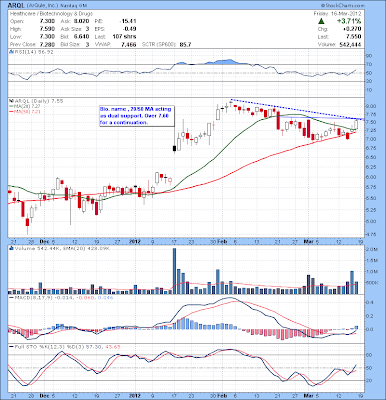Screen dimensions: 386x400
Task: Click the SCTR (SP600) value 85.7
Action: click(185, 44)
